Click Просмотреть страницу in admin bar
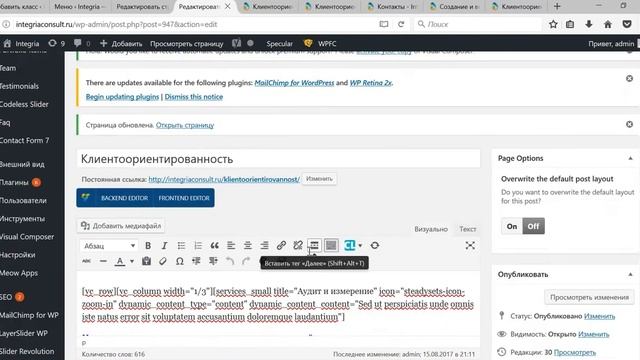640x360 pixels. [x=187, y=44]
